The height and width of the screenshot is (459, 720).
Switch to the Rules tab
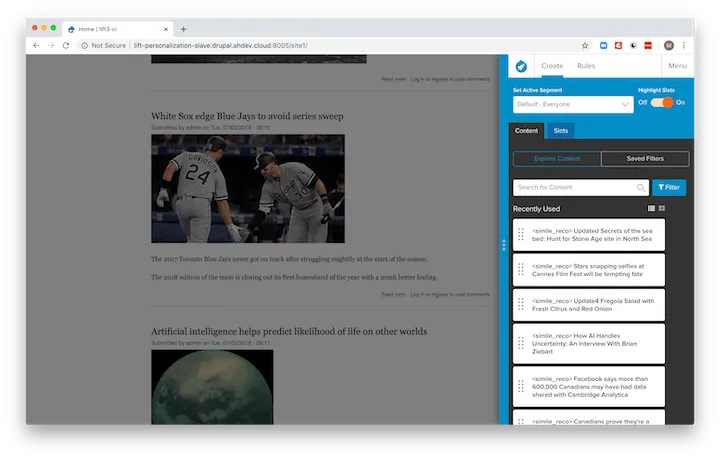[586, 66]
